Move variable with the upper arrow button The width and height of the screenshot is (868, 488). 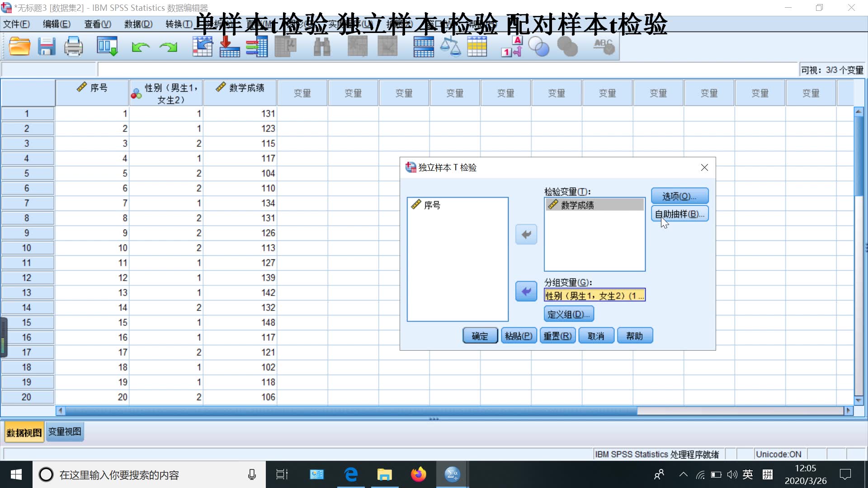[x=526, y=235]
